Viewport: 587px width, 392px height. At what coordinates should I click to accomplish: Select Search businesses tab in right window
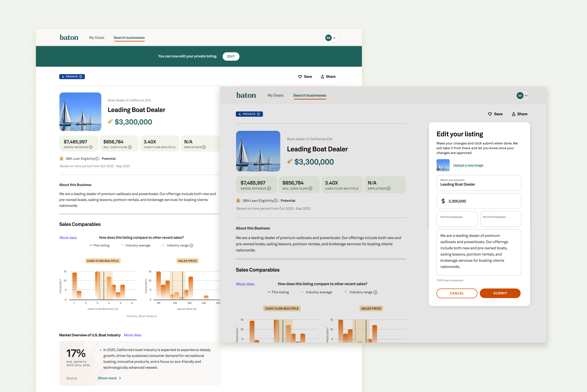[310, 96]
